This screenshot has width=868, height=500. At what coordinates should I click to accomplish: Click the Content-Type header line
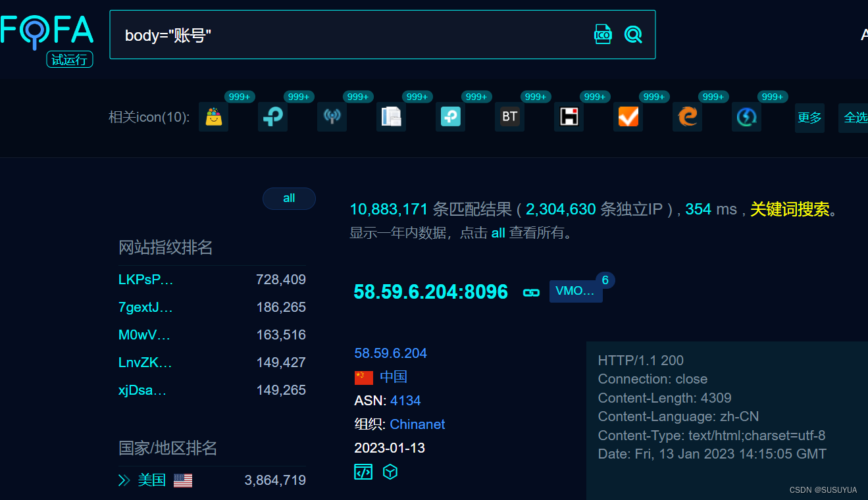[712, 436]
